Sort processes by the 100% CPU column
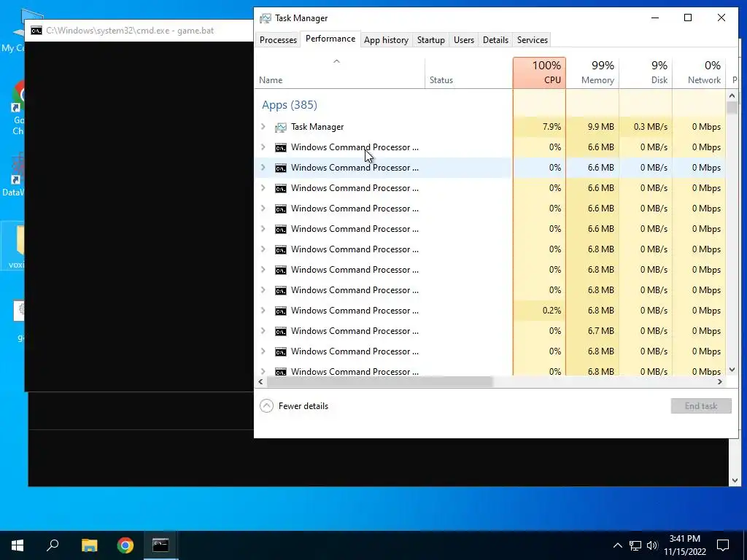 (x=539, y=73)
